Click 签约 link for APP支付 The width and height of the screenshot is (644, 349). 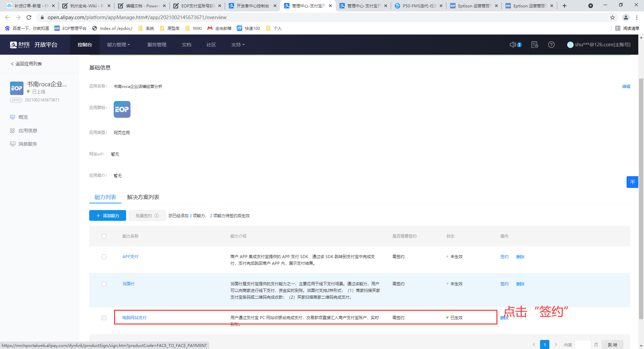(504, 257)
